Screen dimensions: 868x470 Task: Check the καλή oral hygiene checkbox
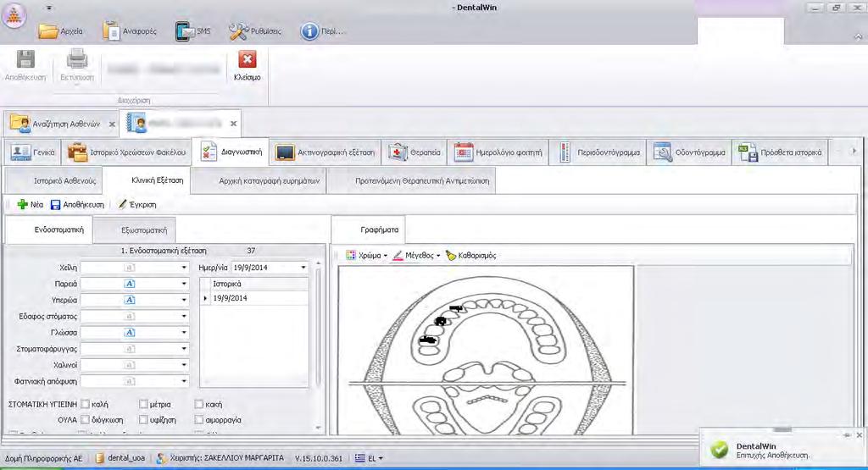[x=86, y=404]
